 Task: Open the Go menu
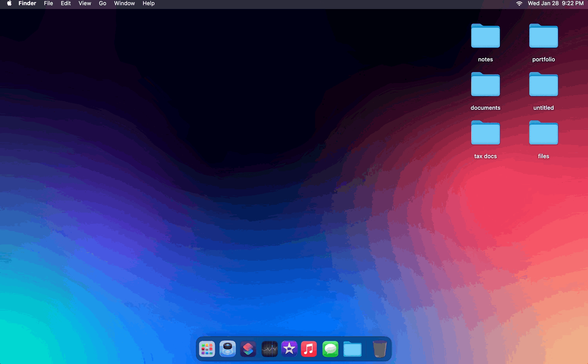pos(102,3)
